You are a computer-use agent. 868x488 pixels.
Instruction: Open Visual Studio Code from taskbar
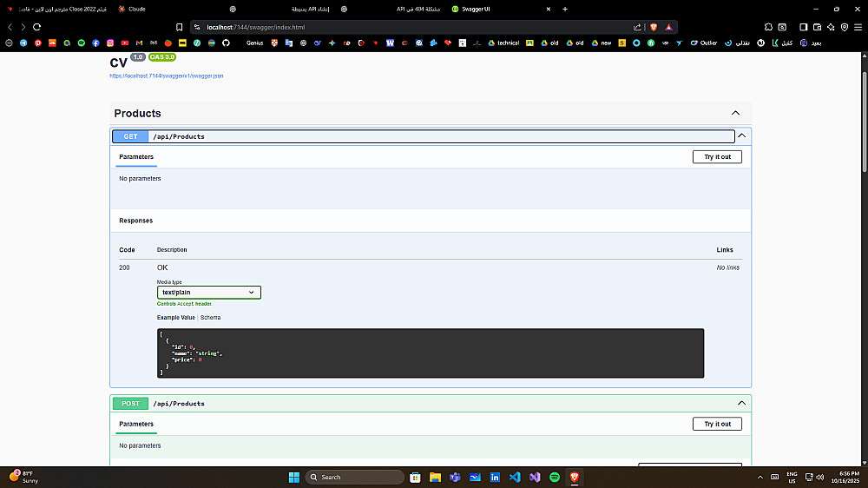tap(515, 477)
